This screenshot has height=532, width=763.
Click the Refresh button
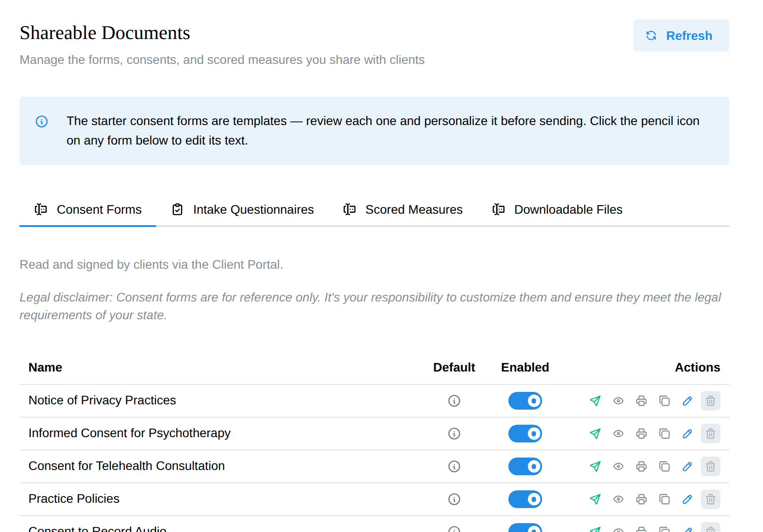(681, 35)
